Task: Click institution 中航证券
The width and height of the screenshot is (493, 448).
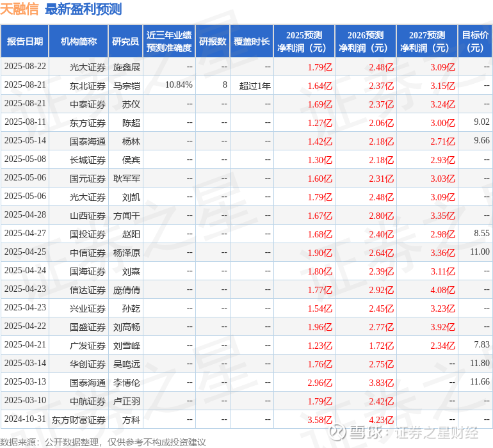Action: (x=88, y=401)
